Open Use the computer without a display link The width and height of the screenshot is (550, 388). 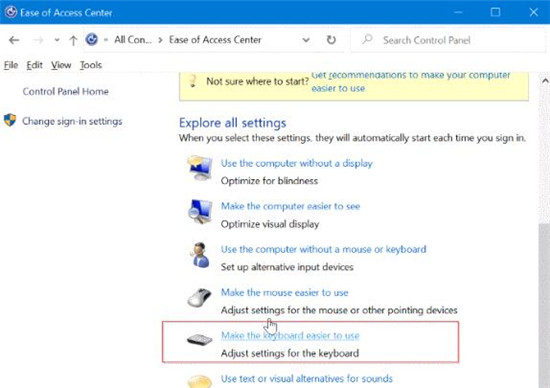tap(297, 163)
